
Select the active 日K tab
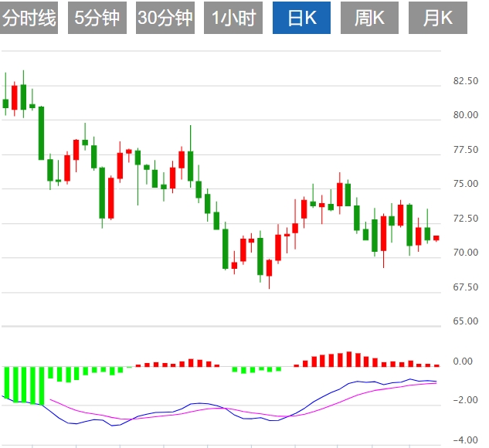(x=301, y=18)
